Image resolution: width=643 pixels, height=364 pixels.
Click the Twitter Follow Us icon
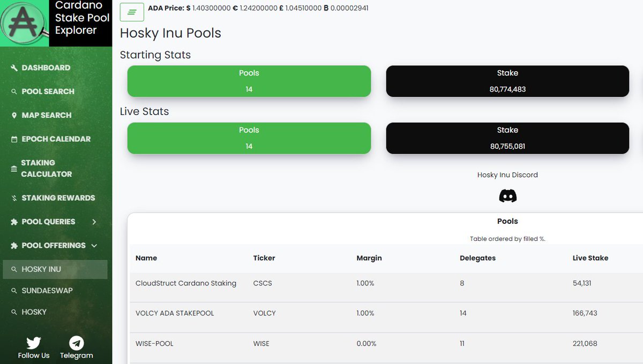click(34, 343)
